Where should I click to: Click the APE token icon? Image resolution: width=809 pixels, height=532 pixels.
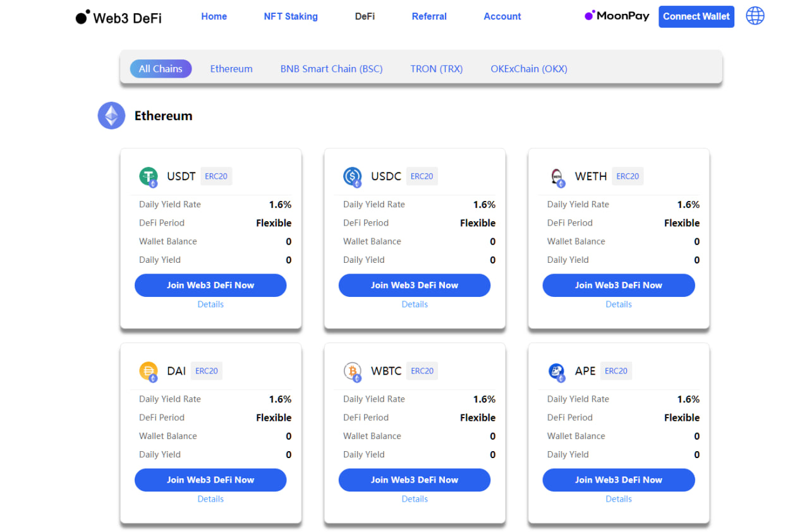point(557,372)
